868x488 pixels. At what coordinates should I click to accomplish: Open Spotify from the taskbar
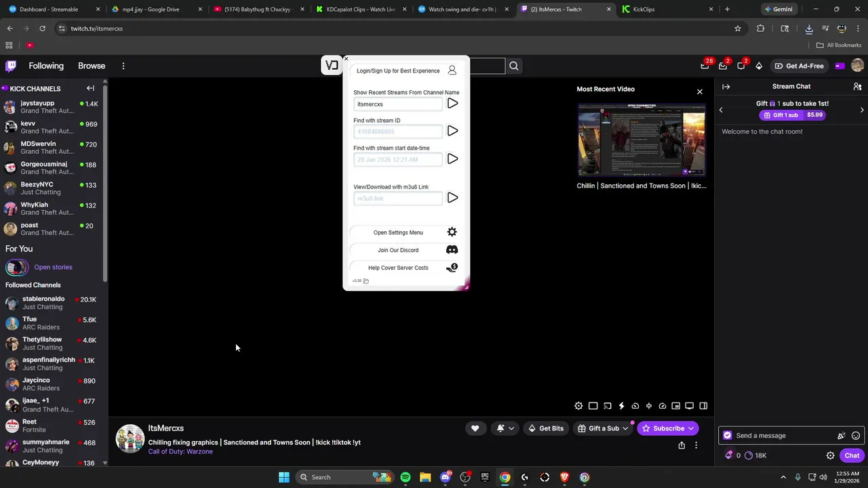pos(406,477)
